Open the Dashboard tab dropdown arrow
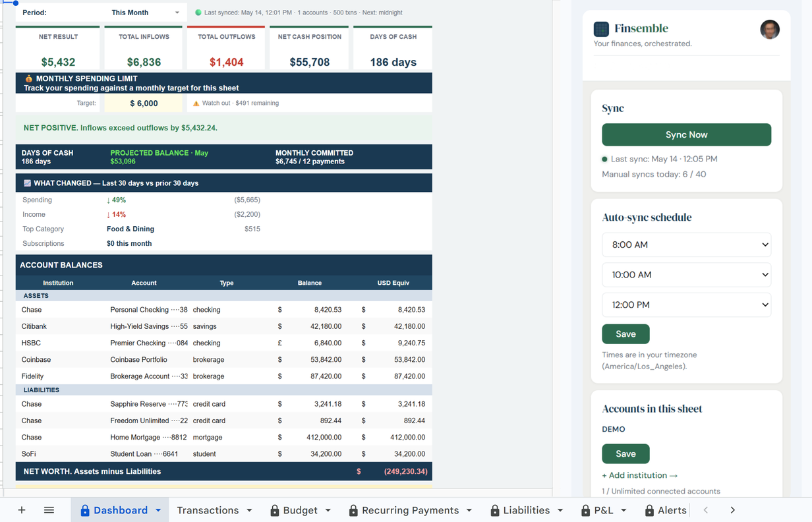Image resolution: width=812 pixels, height=522 pixels. click(158, 510)
